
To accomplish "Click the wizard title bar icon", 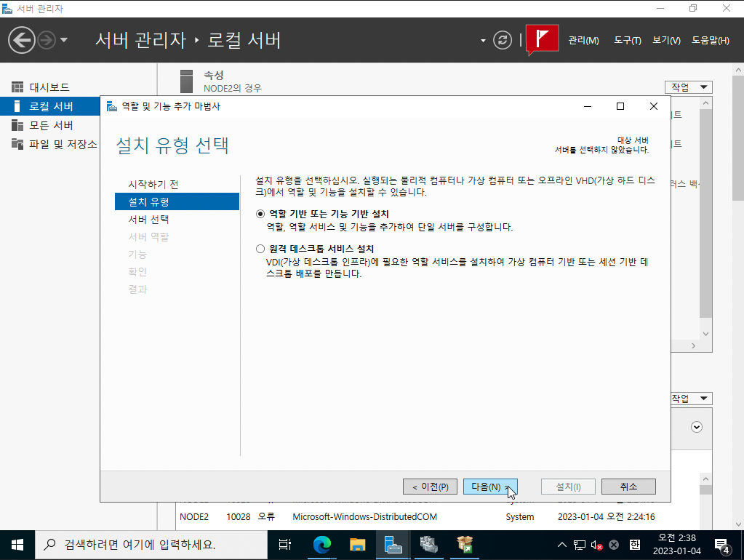I will pyautogui.click(x=111, y=106).
